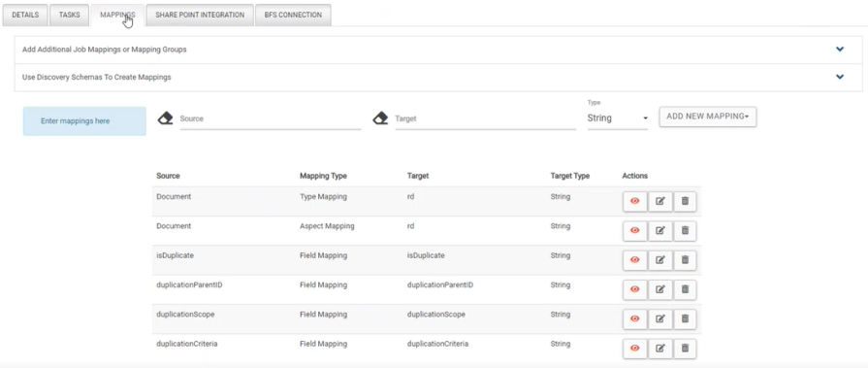Delete the Document Aspect Mapping row

[x=685, y=231]
